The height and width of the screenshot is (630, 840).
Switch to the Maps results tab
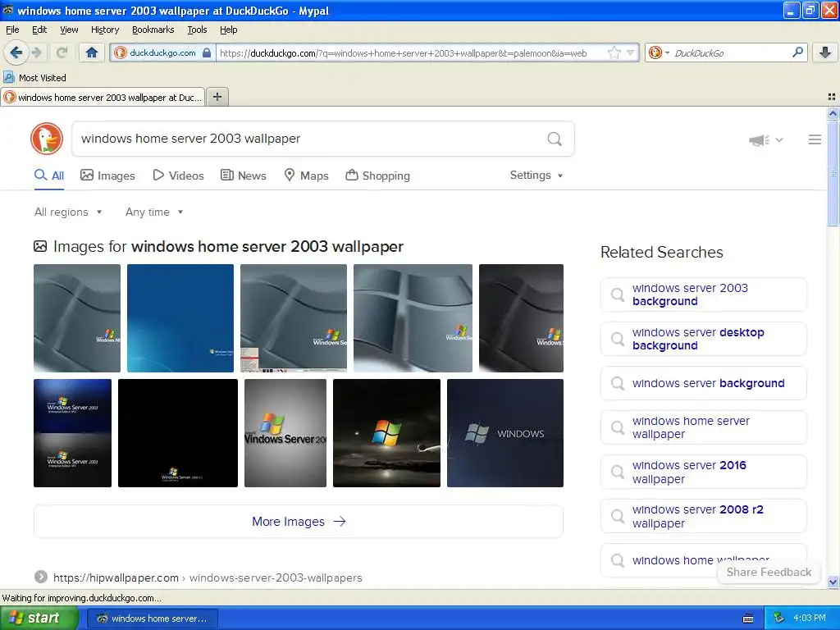point(306,176)
